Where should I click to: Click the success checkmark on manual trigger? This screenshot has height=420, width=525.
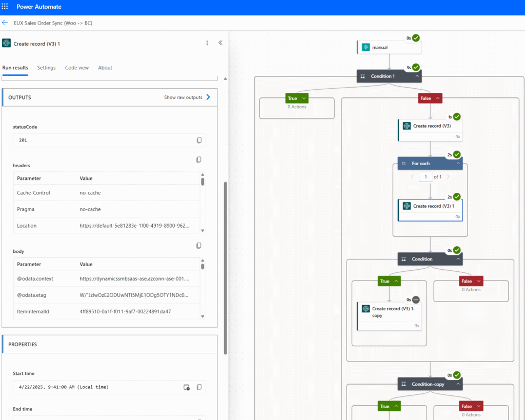(x=416, y=38)
